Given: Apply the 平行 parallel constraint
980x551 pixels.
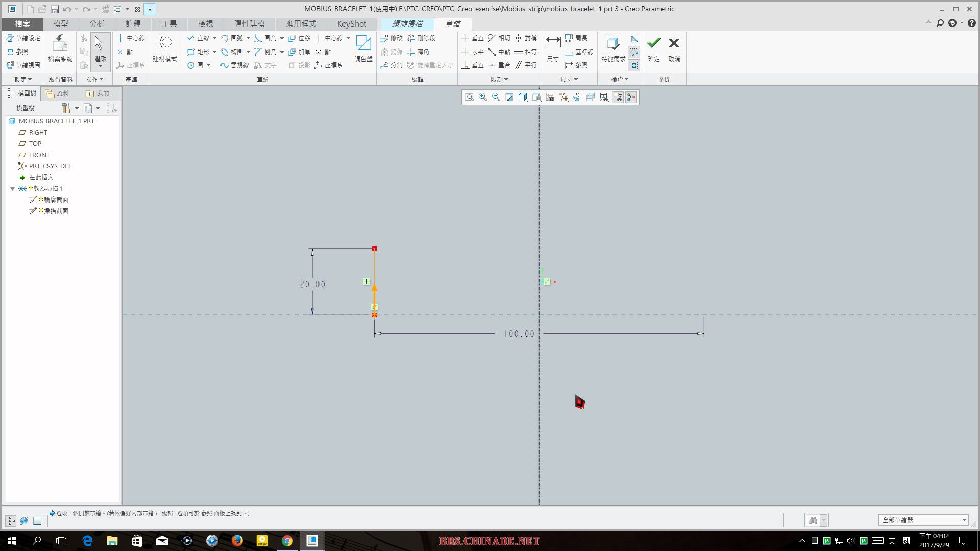Looking at the screenshot, I should pos(526,65).
